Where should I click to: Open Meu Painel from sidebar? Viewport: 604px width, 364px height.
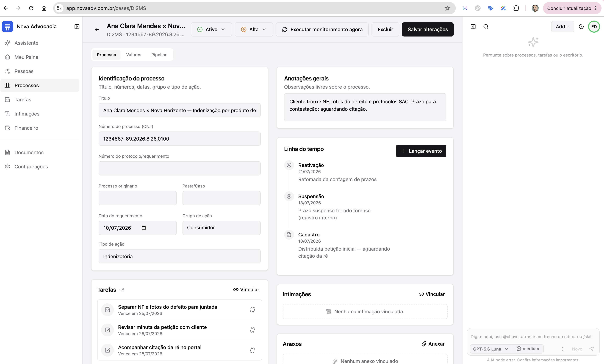pyautogui.click(x=40, y=57)
